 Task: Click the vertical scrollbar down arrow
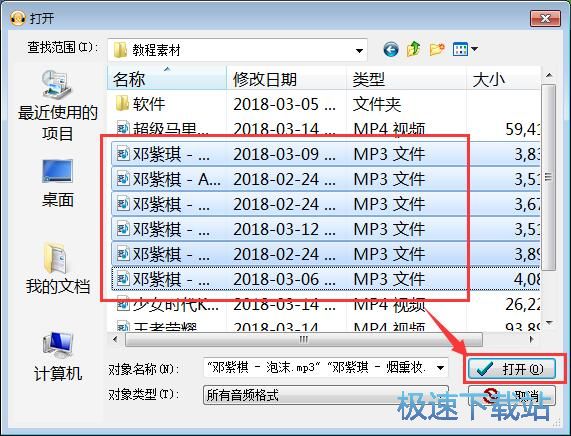click(549, 323)
